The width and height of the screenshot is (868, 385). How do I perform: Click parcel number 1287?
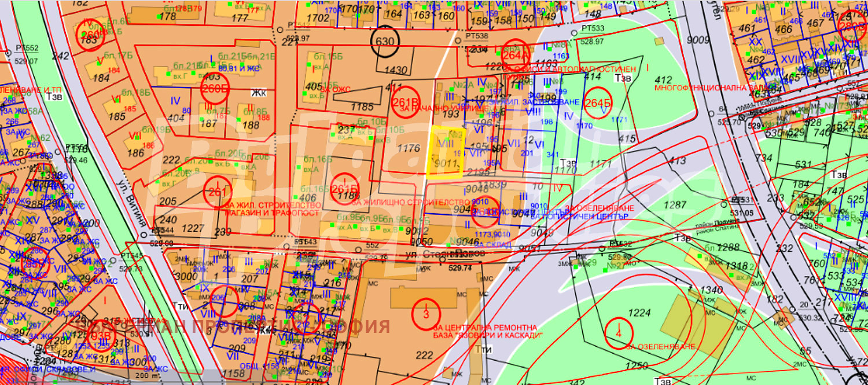(x=675, y=205)
